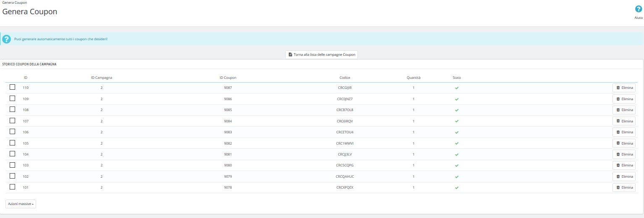Click Elimina for coupon CRC1WWVI
Screen dimensions: 644x218
(624, 143)
